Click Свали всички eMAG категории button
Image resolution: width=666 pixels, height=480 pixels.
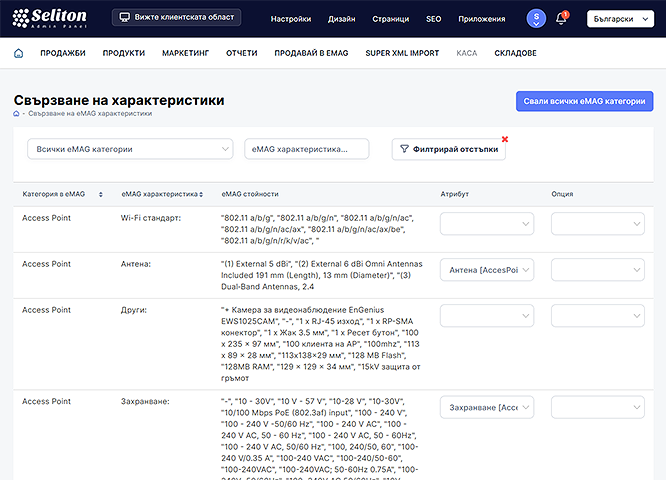[x=584, y=101]
